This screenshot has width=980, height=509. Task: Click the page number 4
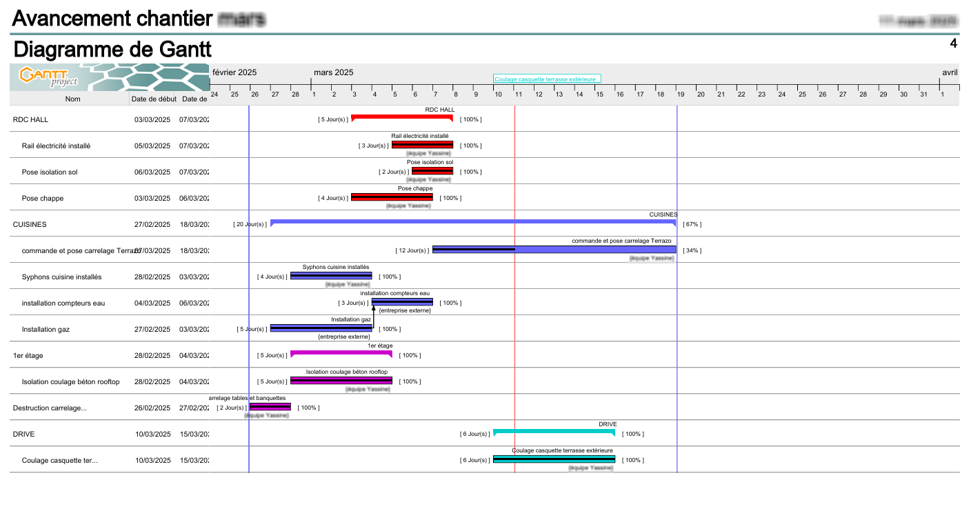point(954,43)
